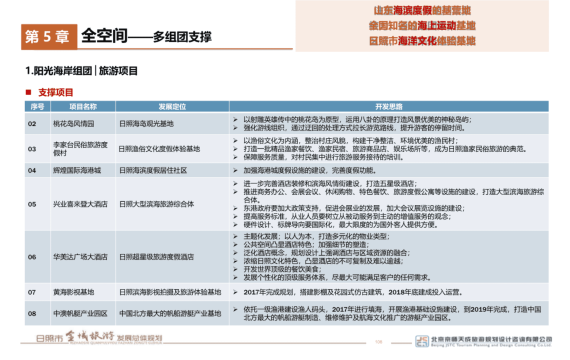
Task: Select the 项目名称 column header
Action: [83, 107]
